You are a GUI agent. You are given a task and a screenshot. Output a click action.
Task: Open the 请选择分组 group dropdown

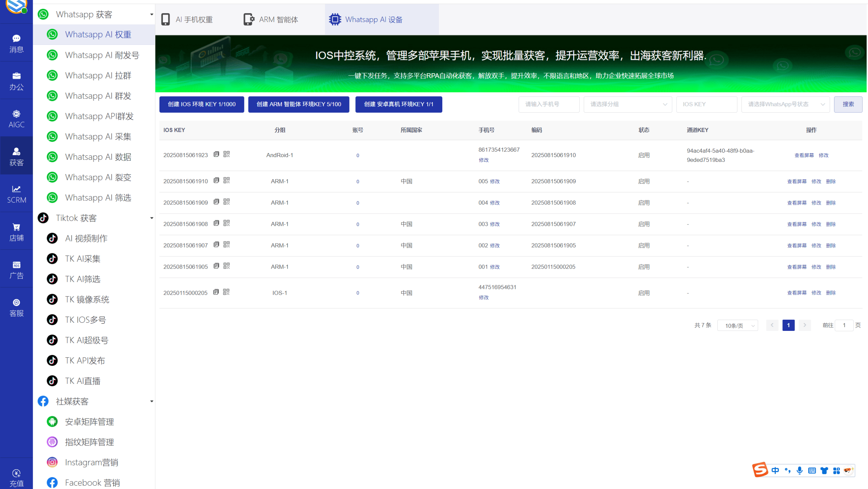(627, 104)
